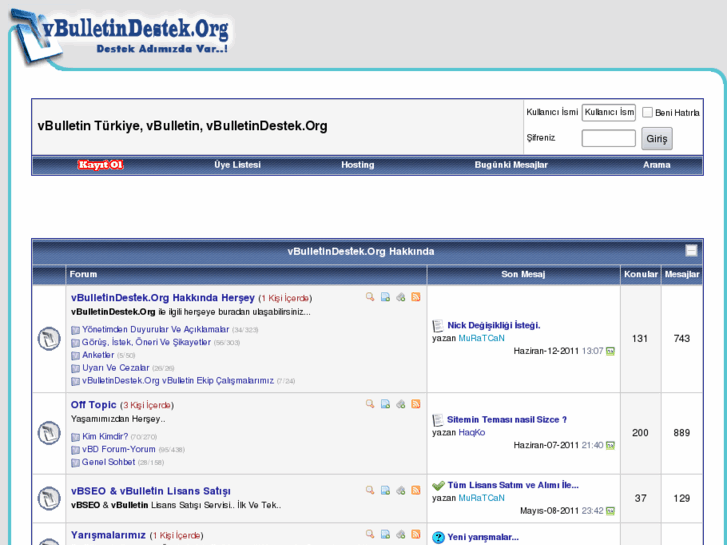Click the Mesajlar count 889

[682, 433]
